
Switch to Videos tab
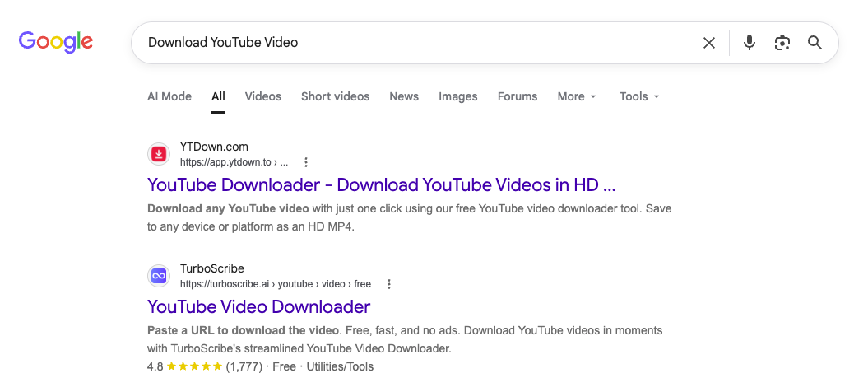(x=263, y=96)
